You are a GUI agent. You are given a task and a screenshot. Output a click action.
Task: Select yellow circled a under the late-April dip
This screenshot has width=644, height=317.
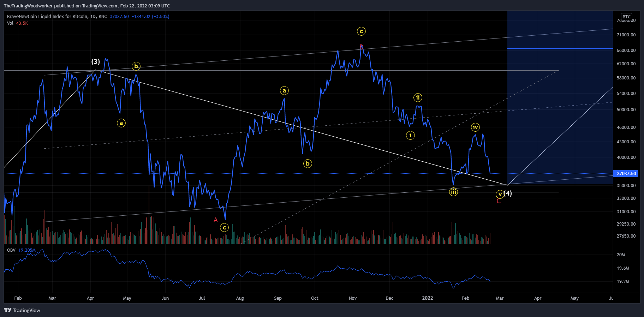pos(121,123)
